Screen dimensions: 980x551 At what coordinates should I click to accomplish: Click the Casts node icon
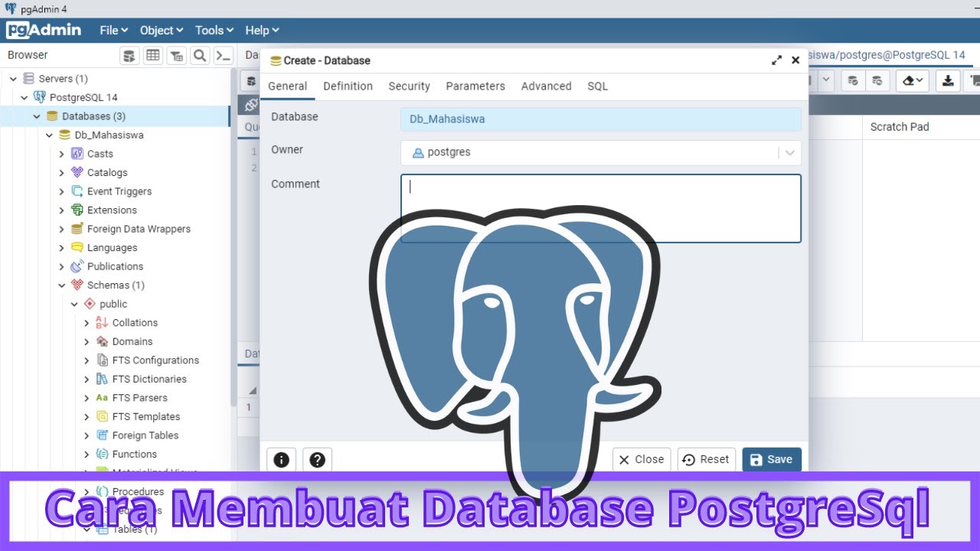click(77, 154)
